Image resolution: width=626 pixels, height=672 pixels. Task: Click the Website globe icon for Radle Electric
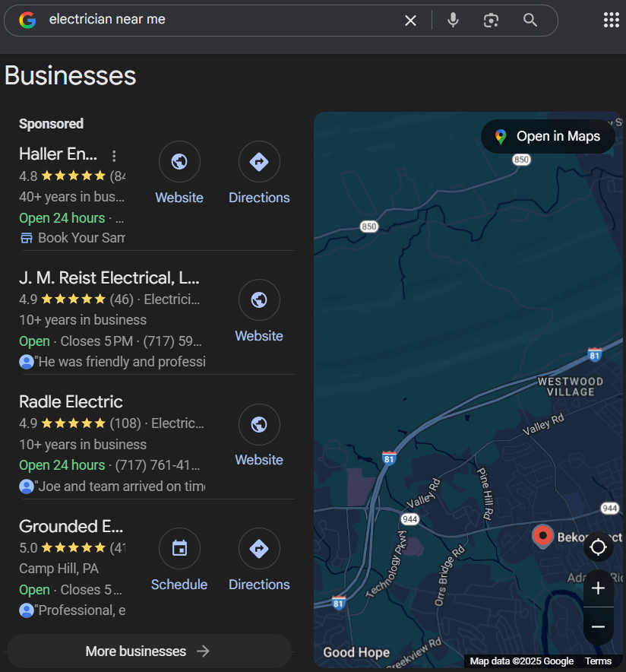pyautogui.click(x=259, y=424)
